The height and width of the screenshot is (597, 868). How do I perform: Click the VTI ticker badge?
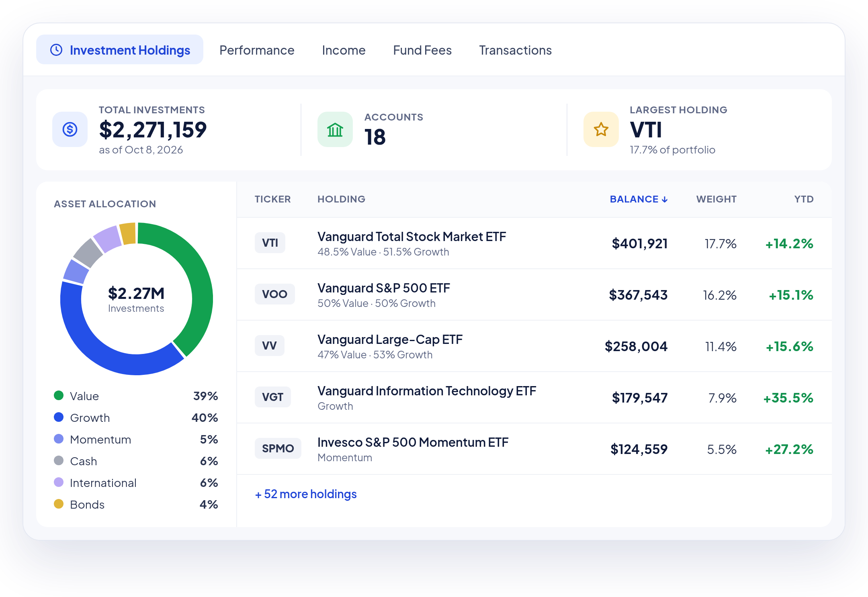coord(270,243)
